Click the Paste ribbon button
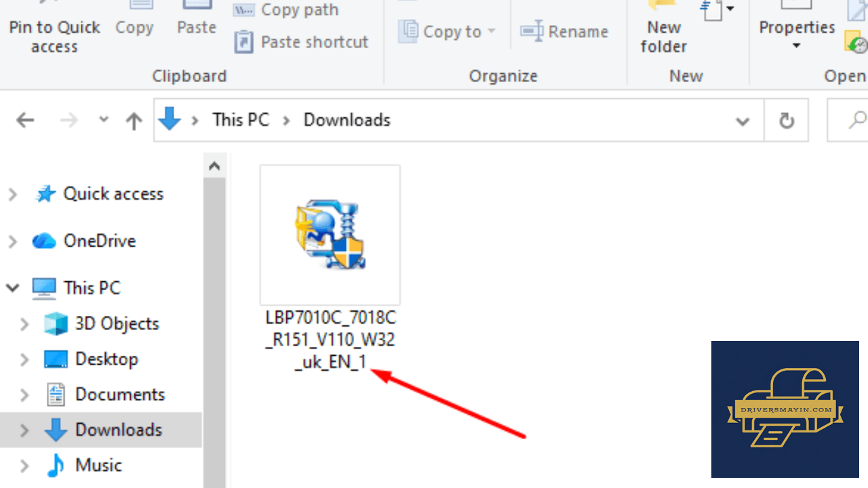Viewport: 868px width, 488px height. pos(197,20)
